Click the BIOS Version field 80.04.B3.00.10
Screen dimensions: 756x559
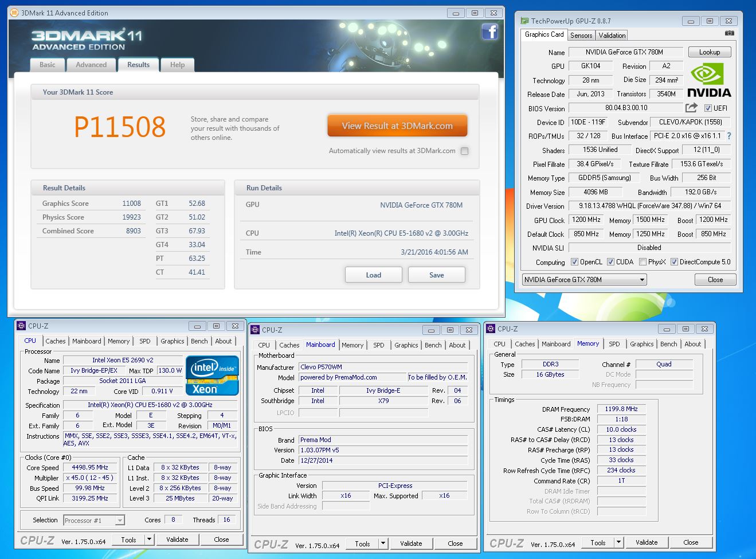coord(626,108)
